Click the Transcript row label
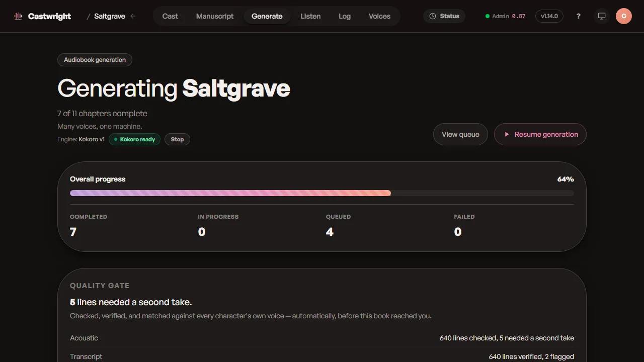Screen dimensions: 644x362 tap(86, 356)
